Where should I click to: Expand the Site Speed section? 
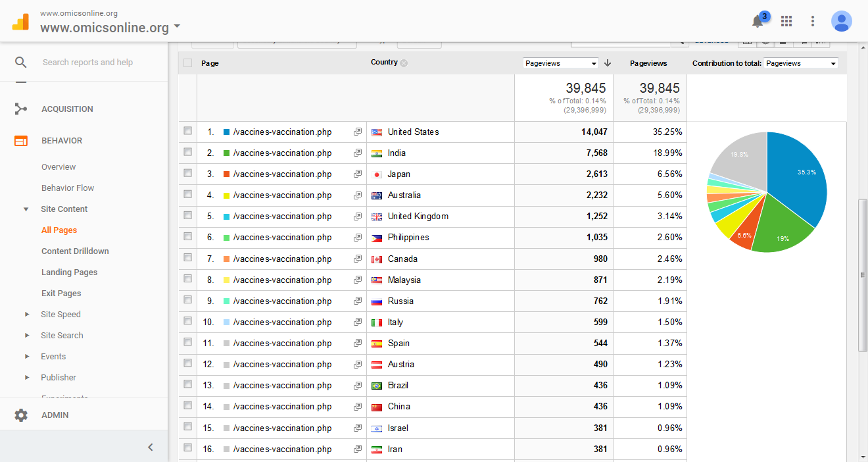tap(27, 315)
